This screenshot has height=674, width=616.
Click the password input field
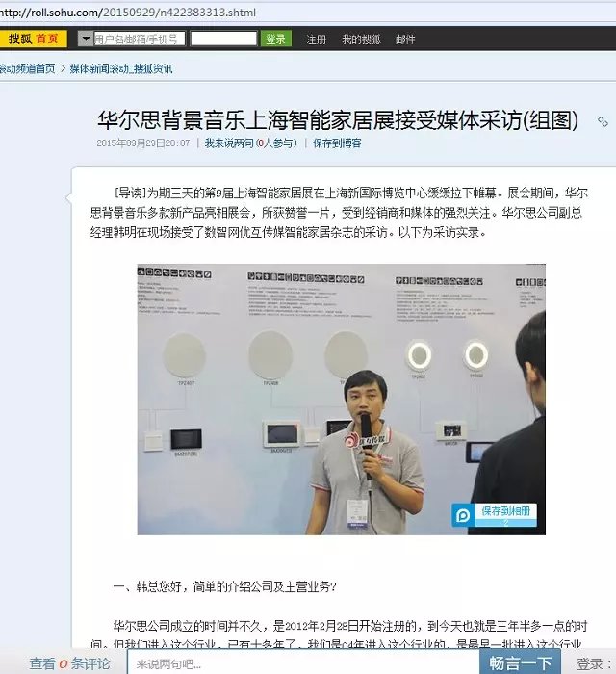point(223,39)
